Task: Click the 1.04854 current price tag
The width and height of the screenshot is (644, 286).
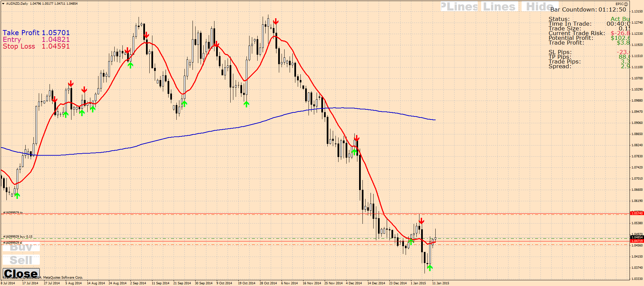Action: [637, 237]
